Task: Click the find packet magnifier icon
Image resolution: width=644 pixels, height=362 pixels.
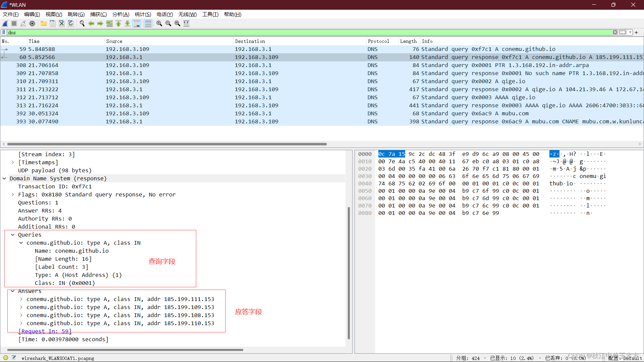Action: point(82,23)
